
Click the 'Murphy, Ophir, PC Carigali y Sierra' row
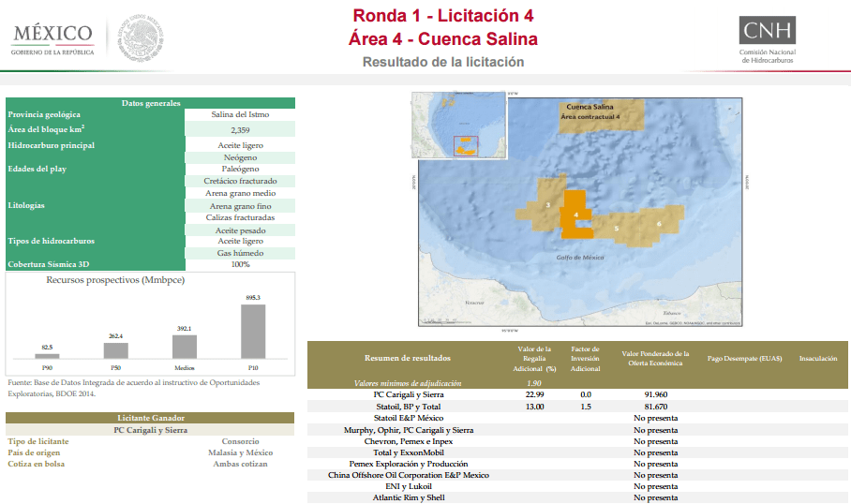coord(577,430)
